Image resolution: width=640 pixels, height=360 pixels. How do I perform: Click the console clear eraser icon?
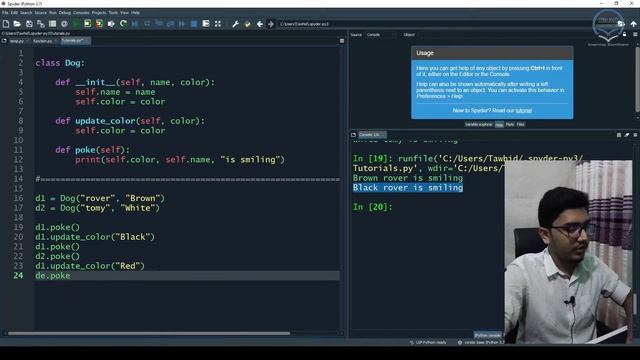pyautogui.click(x=627, y=135)
